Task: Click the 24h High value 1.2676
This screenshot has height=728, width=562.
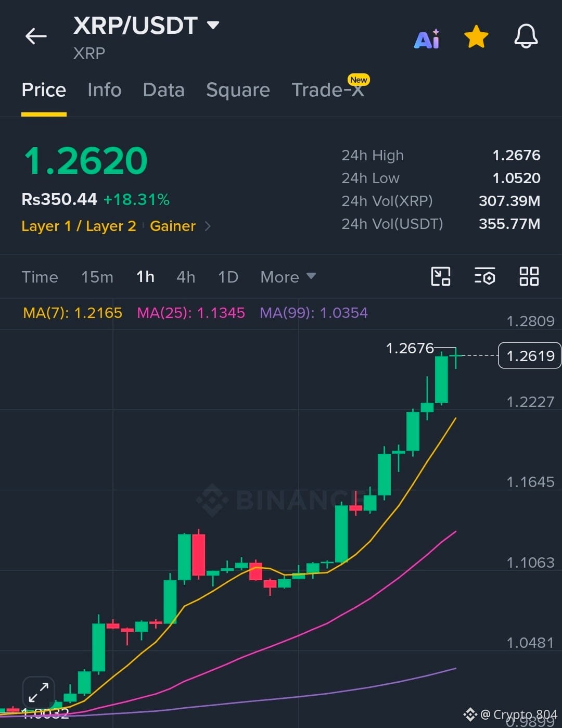Action: pyautogui.click(x=516, y=155)
